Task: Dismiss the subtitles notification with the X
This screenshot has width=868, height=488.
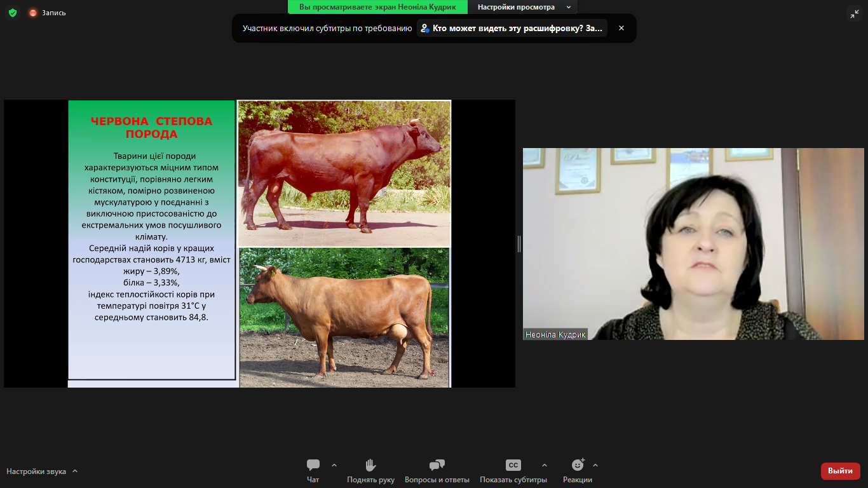Action: 621,28
